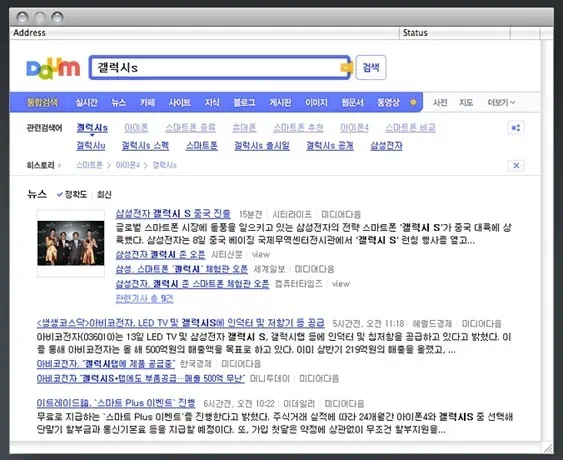Viewport: 563px width, 460px height.
Task: Open the 웹문서 tab
Action: coord(352,102)
